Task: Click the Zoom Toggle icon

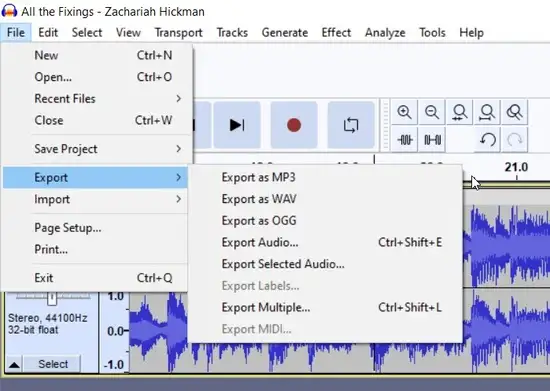Action: click(x=515, y=112)
